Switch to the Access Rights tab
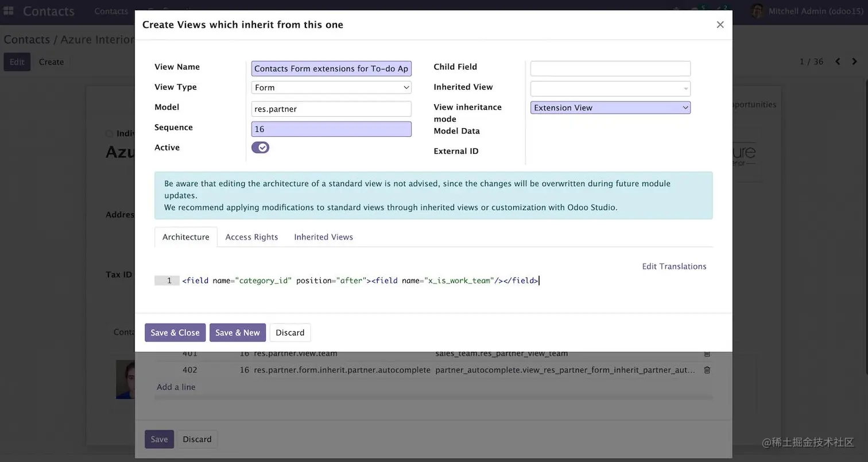This screenshot has height=462, width=868. click(x=251, y=237)
